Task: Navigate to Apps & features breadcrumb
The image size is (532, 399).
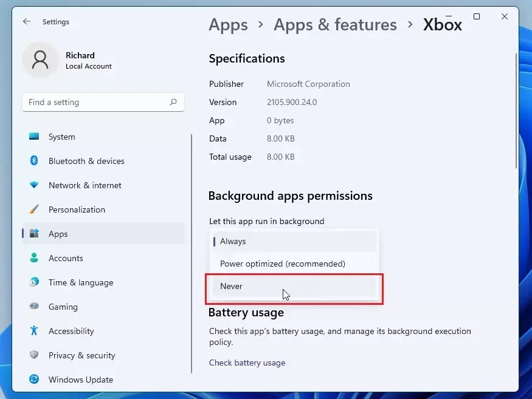Action: point(335,25)
